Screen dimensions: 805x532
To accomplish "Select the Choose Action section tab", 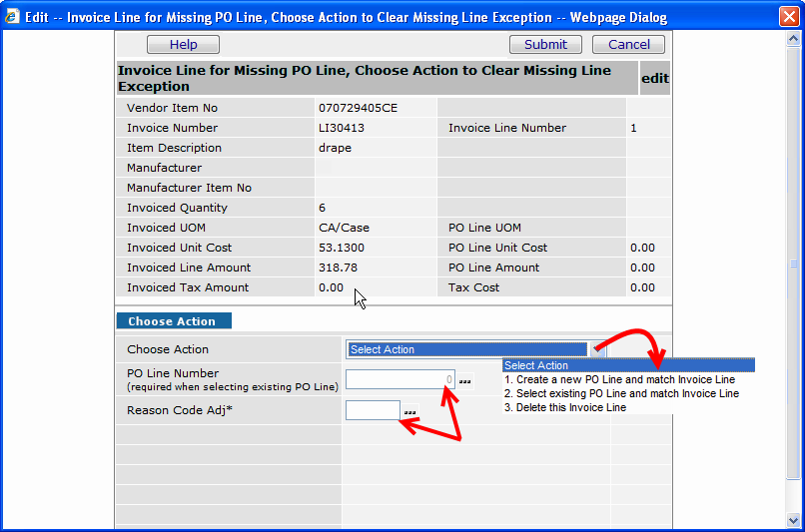I will pyautogui.click(x=173, y=321).
